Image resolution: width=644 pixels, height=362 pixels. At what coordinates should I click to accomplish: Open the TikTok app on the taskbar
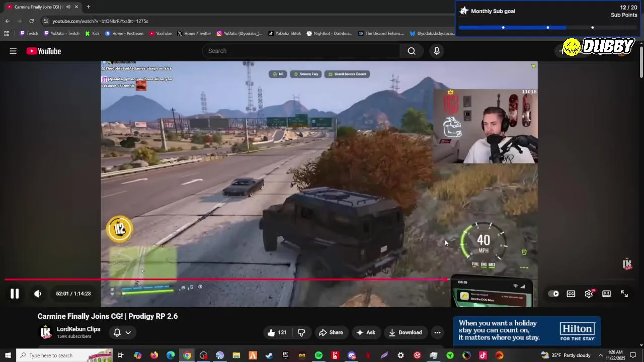click(x=483, y=355)
